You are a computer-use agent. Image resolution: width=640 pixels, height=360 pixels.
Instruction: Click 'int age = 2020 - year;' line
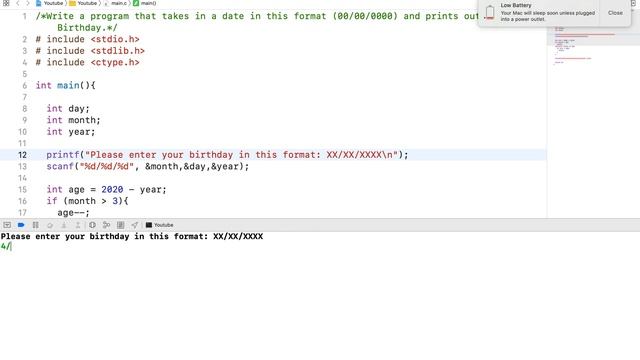coord(106,190)
